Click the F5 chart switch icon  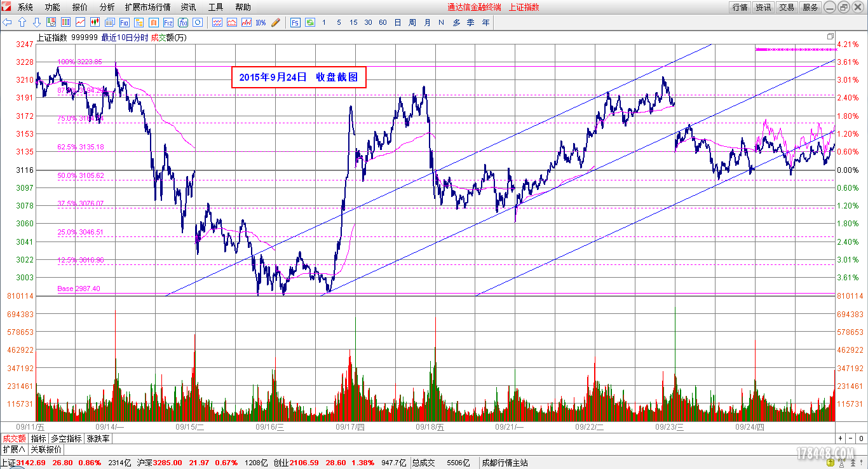[295, 22]
